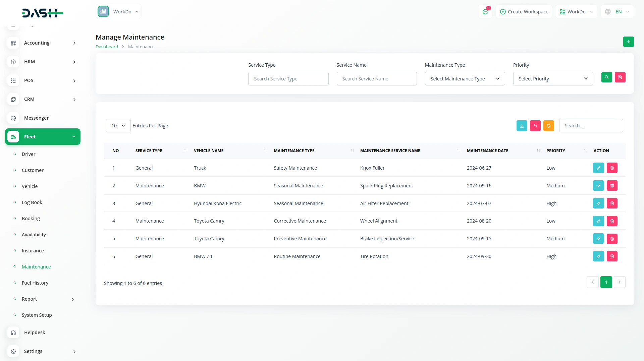The width and height of the screenshot is (644, 361).
Task: Open Insurance under Fleet
Action: click(33, 251)
